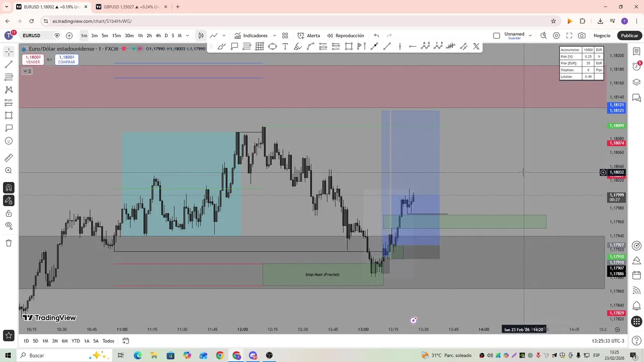Open the indicator templates grid icon

pos(285,36)
